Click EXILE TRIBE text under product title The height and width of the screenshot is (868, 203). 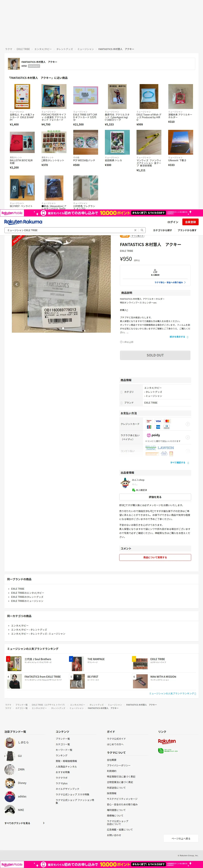click(126, 251)
